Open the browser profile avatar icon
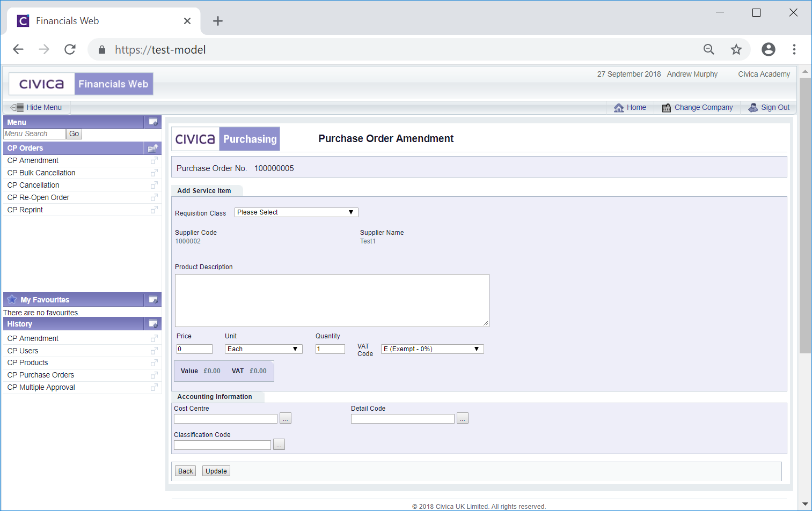The height and width of the screenshot is (511, 812). click(x=769, y=49)
